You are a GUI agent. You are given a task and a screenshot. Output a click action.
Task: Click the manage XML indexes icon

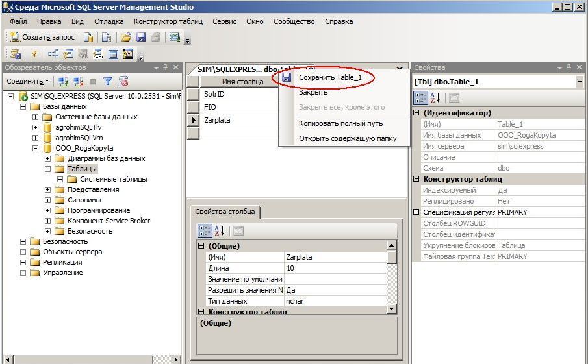(x=98, y=55)
